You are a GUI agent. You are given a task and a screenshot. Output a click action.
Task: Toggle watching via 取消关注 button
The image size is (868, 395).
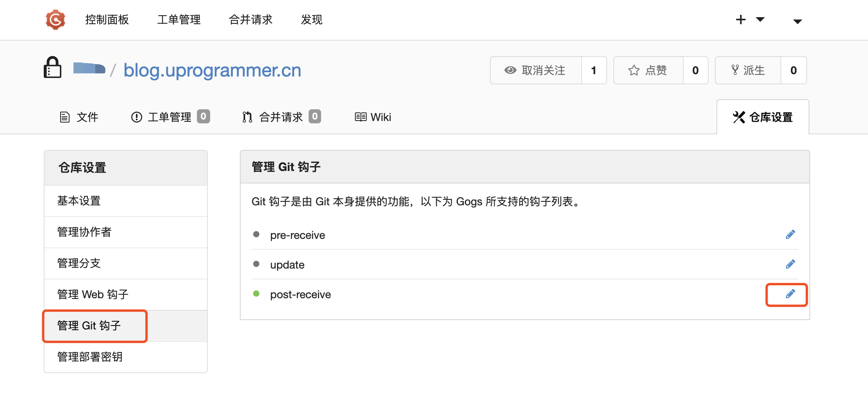point(536,70)
